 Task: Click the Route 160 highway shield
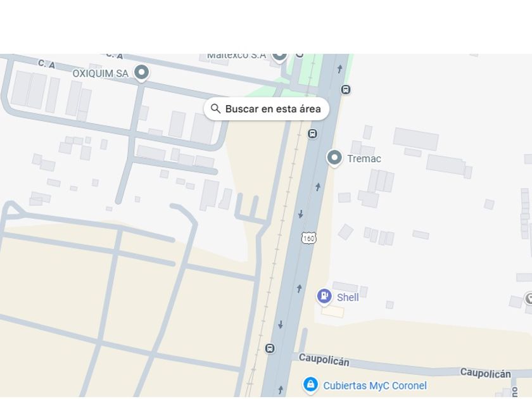point(308,238)
